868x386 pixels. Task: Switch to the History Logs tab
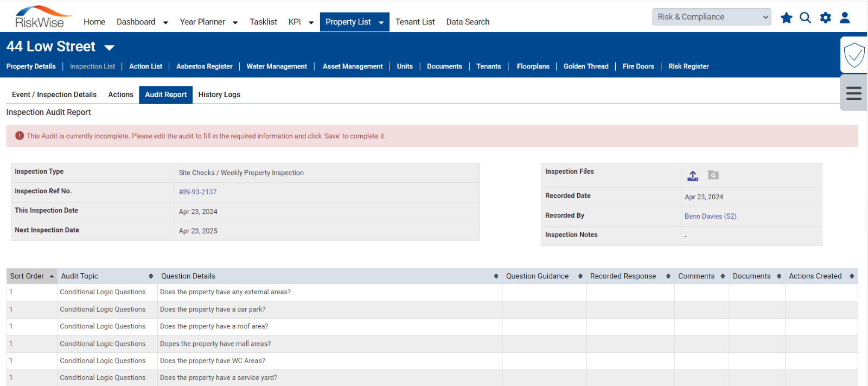tap(219, 94)
